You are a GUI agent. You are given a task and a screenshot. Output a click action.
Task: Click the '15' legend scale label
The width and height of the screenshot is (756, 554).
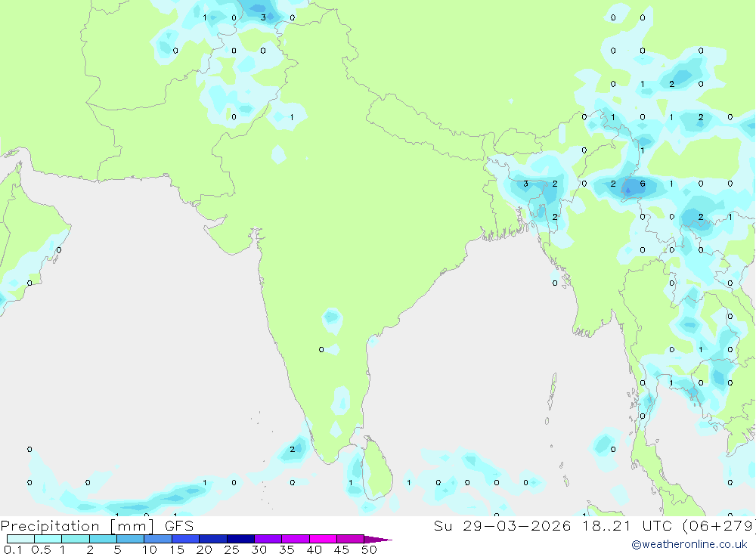(176, 549)
